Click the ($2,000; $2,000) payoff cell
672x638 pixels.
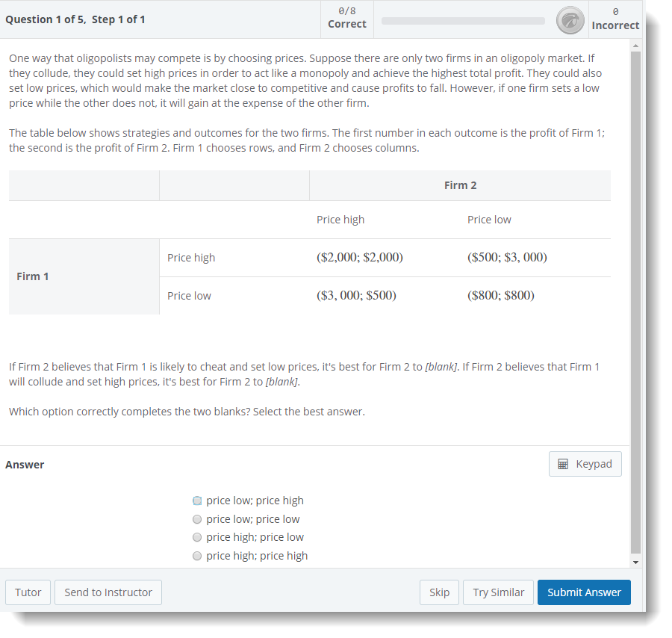(x=360, y=258)
